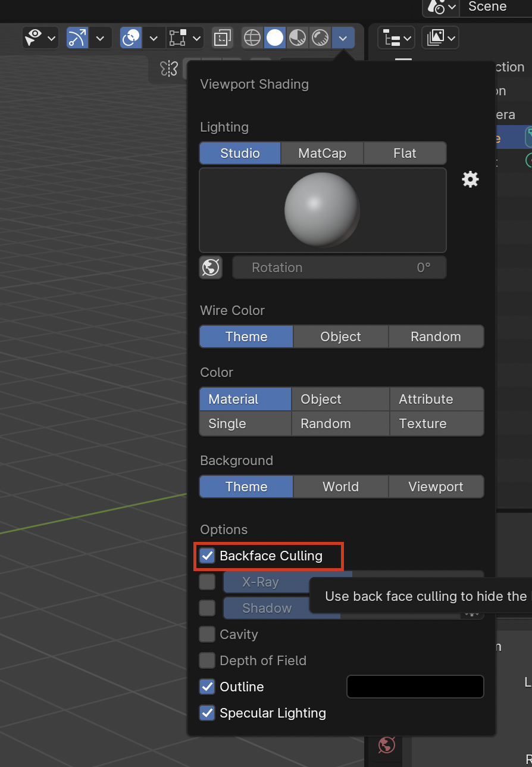Uncheck Backface Culling in Options
The image size is (532, 767).
[x=207, y=556]
